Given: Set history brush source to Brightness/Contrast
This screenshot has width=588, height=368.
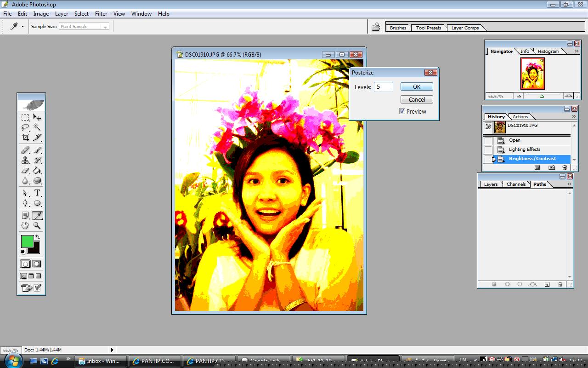Looking at the screenshot, I should coord(488,159).
